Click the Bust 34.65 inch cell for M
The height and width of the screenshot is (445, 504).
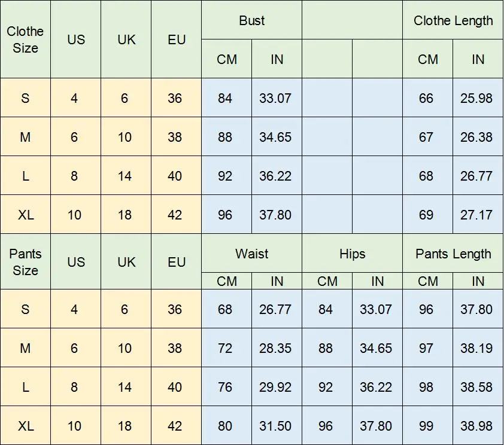click(x=275, y=137)
